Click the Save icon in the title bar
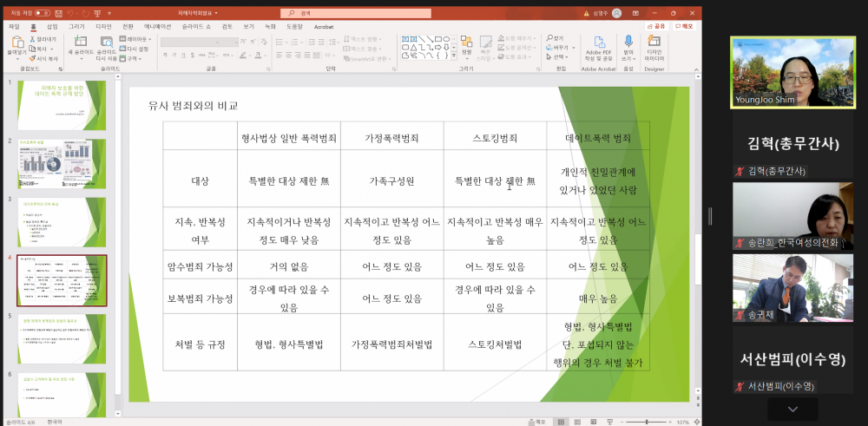 click(x=57, y=13)
